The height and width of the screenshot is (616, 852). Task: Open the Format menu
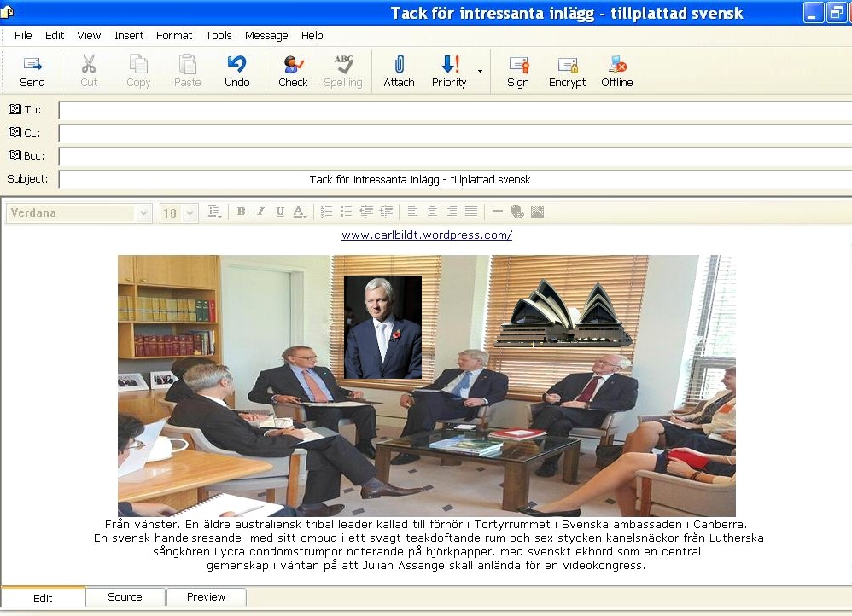click(174, 36)
